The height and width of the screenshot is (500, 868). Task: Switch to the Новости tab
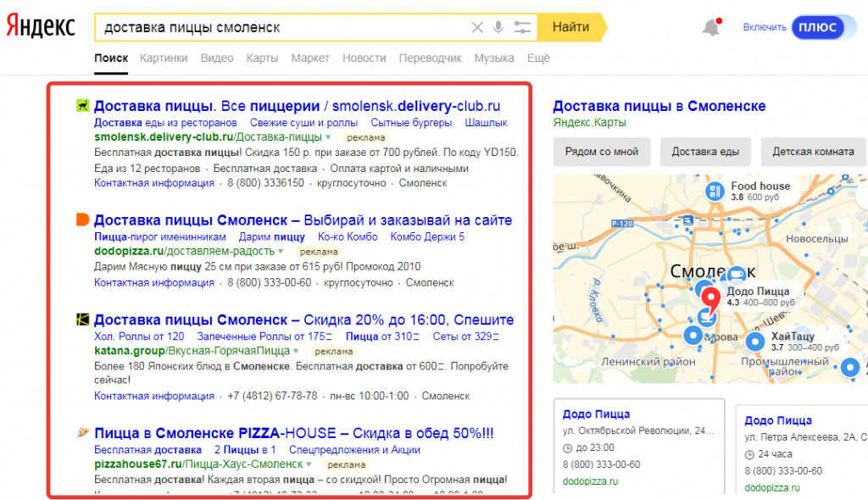[x=364, y=58]
